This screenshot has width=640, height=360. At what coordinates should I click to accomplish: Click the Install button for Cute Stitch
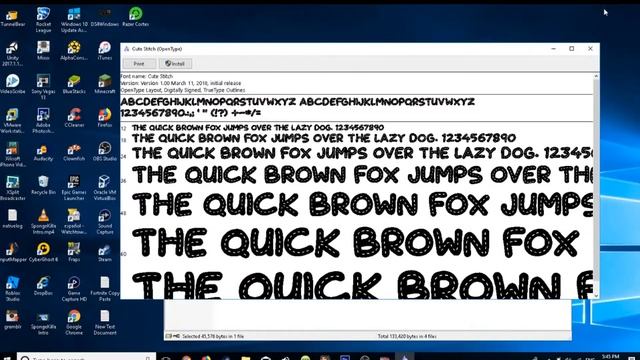(175, 64)
